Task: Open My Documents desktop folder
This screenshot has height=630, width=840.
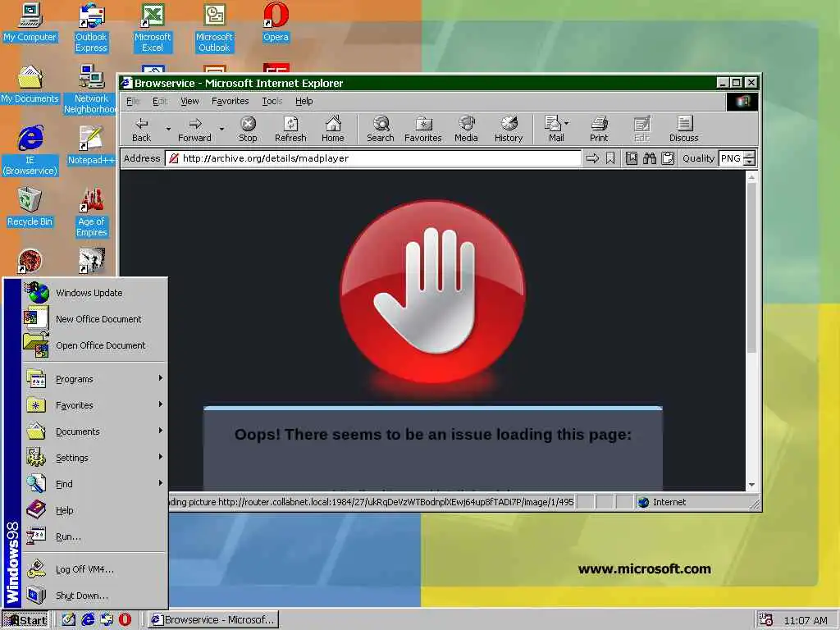Action: (30, 84)
